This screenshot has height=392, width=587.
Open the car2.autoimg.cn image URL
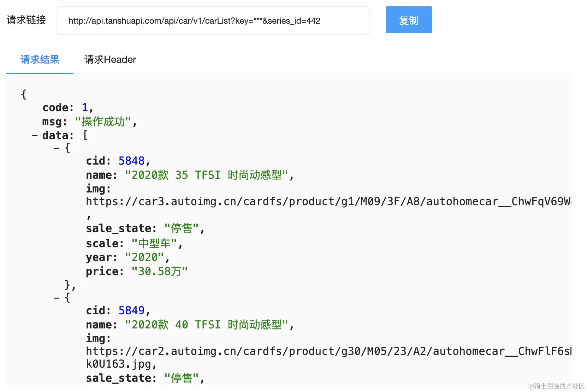coord(328,351)
